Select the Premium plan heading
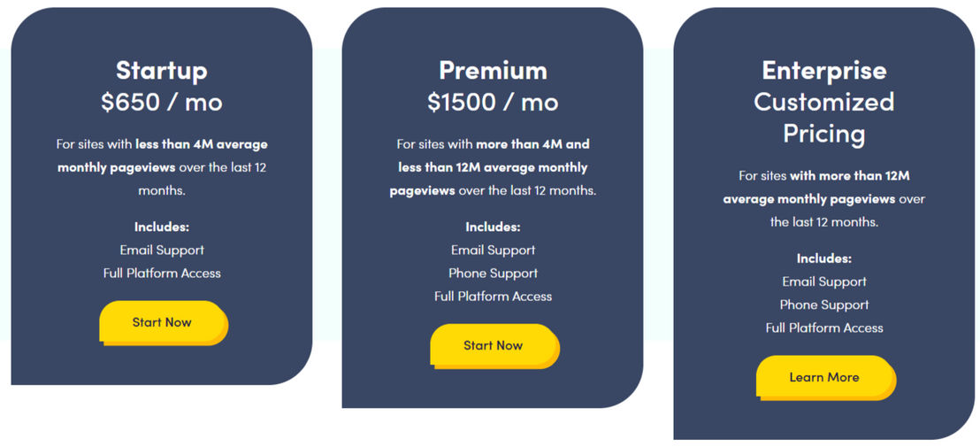 pyautogui.click(x=494, y=70)
